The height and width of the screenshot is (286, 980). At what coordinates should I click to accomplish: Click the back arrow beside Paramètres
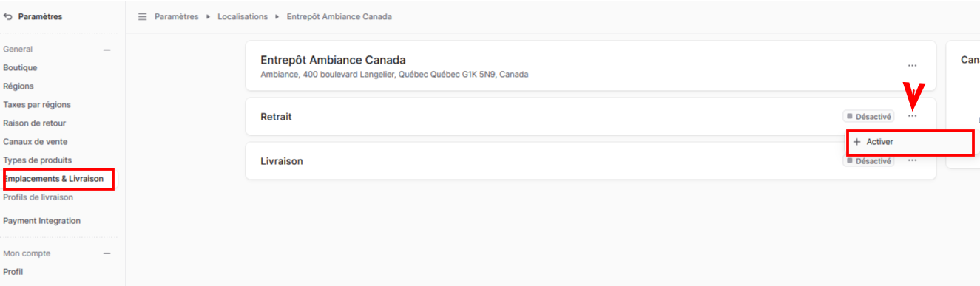8,16
